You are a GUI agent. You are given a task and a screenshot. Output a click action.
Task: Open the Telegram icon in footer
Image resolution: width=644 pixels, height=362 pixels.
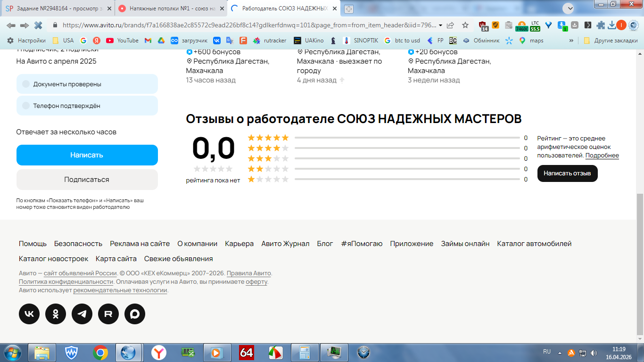[x=82, y=314]
